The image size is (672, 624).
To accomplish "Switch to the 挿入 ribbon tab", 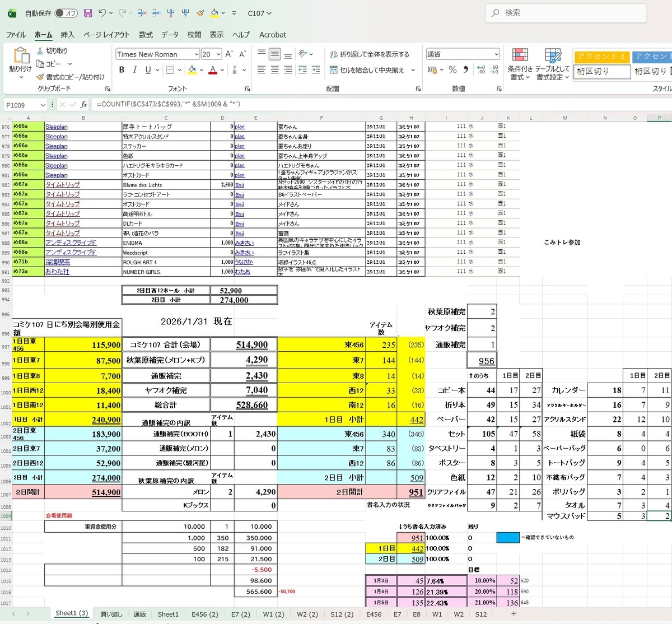I will 67,34.
